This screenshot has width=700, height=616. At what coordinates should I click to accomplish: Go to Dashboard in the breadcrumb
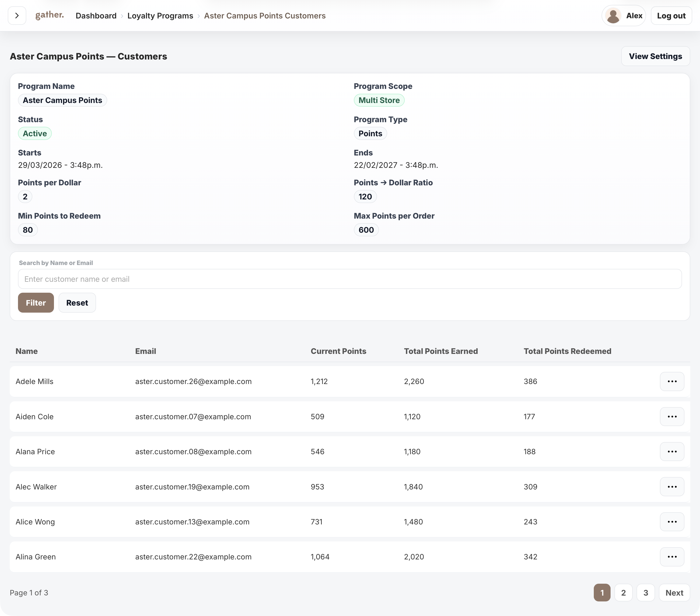(x=96, y=16)
